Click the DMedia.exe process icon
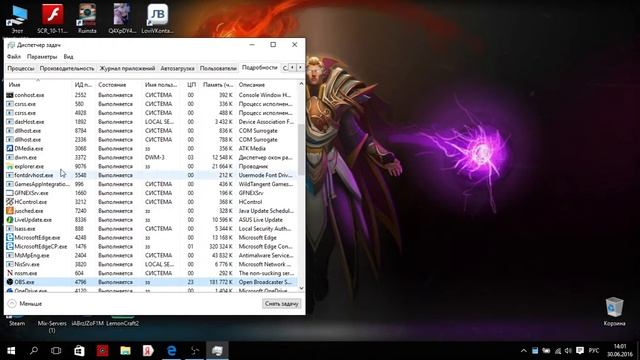 point(10,148)
